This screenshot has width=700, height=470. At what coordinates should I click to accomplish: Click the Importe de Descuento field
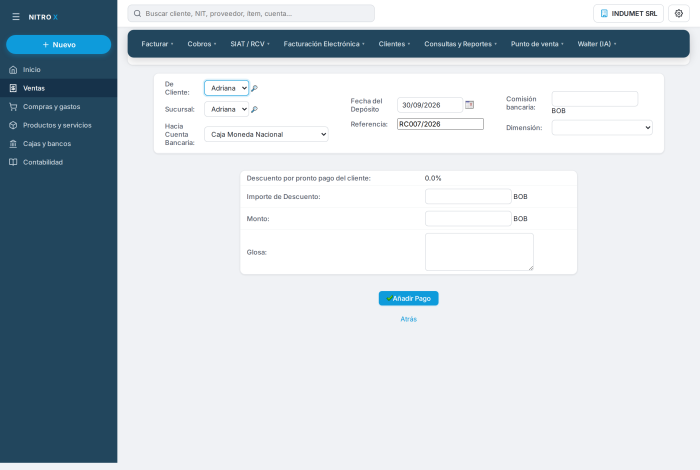pyautogui.click(x=468, y=196)
